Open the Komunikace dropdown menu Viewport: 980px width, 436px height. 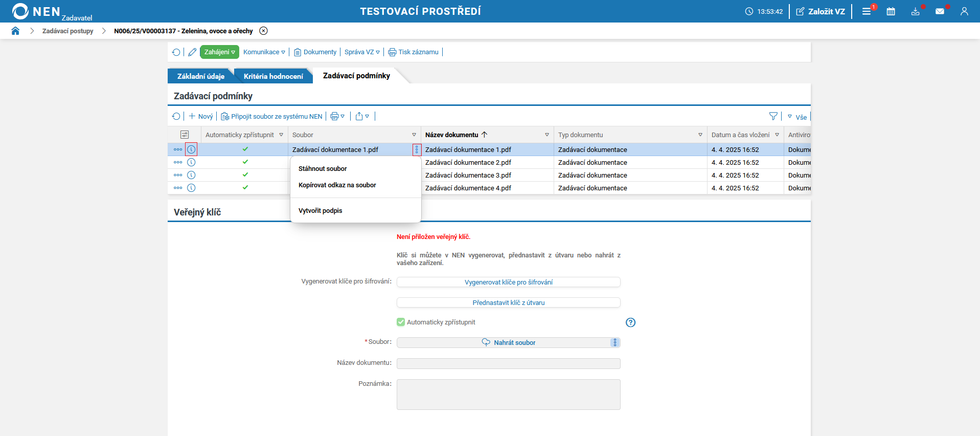[264, 52]
